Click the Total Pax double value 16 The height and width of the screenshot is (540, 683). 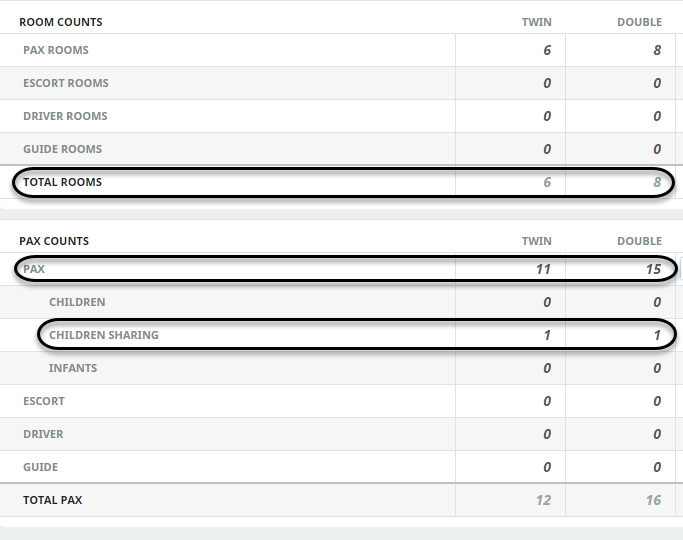[x=653, y=500]
